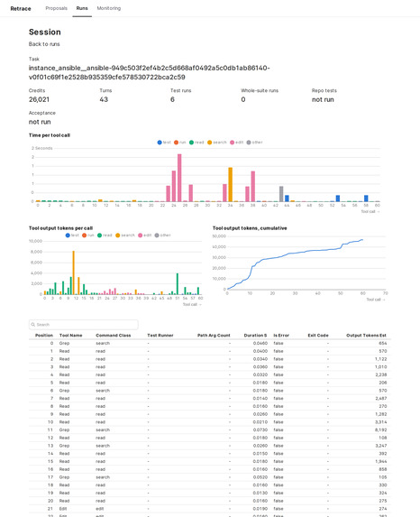The image size is (420, 517).
Task: Click output tokens cell 1,944
Action: 381,462
